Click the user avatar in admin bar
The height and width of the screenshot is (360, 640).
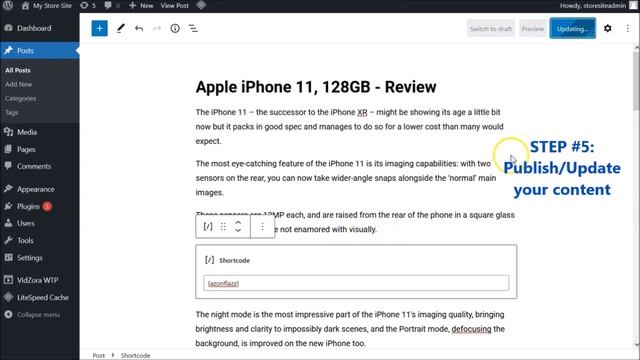tap(633, 5)
